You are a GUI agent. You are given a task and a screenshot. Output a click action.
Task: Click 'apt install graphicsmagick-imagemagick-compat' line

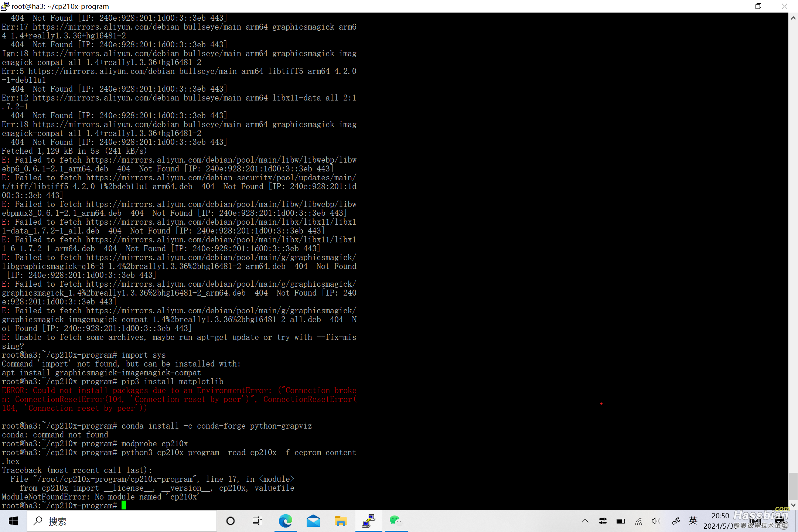click(x=102, y=373)
